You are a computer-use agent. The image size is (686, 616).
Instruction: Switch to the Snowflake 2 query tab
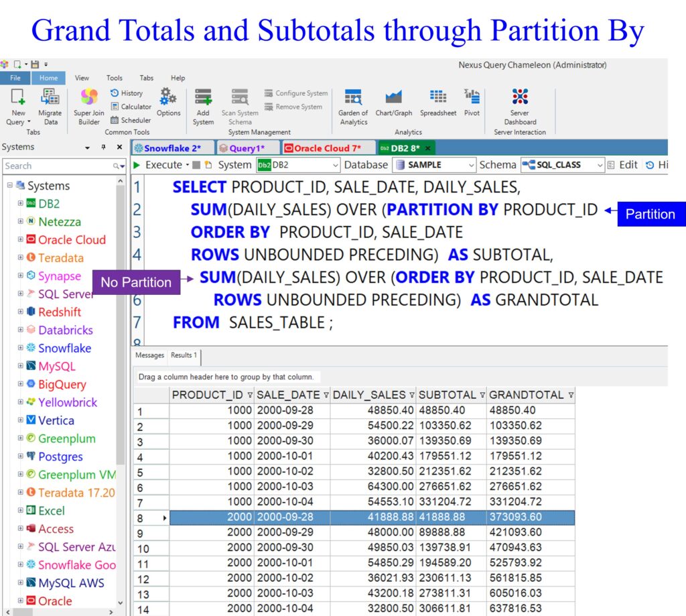click(x=172, y=148)
